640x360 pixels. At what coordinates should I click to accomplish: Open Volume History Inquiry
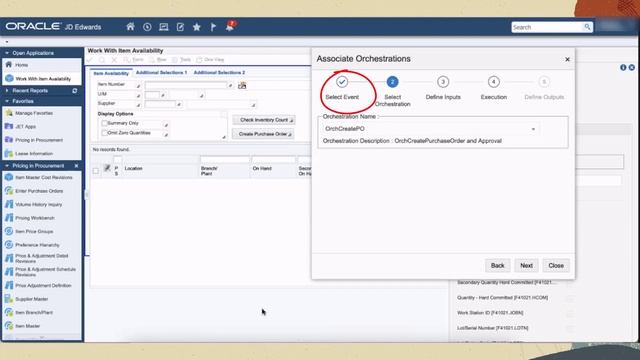coord(39,204)
